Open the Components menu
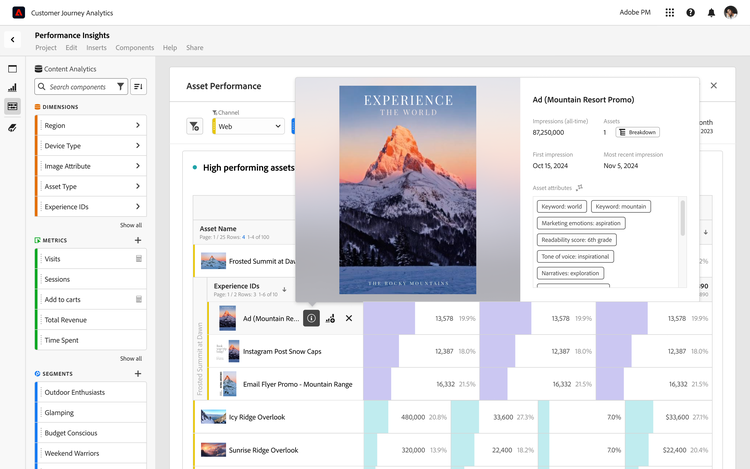The height and width of the screenshot is (469, 750). click(134, 48)
